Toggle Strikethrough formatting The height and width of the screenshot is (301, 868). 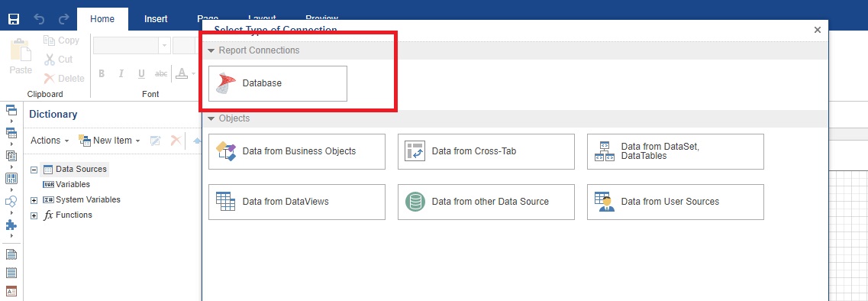point(161,74)
